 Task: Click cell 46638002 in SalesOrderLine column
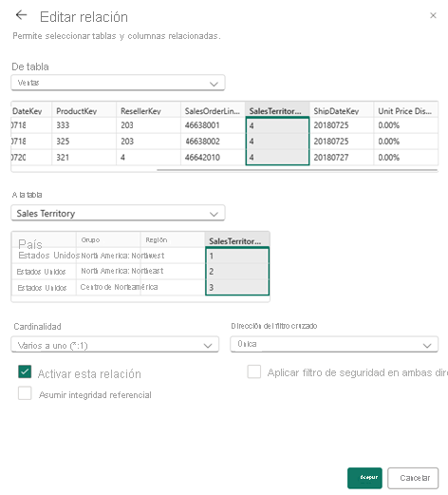click(213, 142)
